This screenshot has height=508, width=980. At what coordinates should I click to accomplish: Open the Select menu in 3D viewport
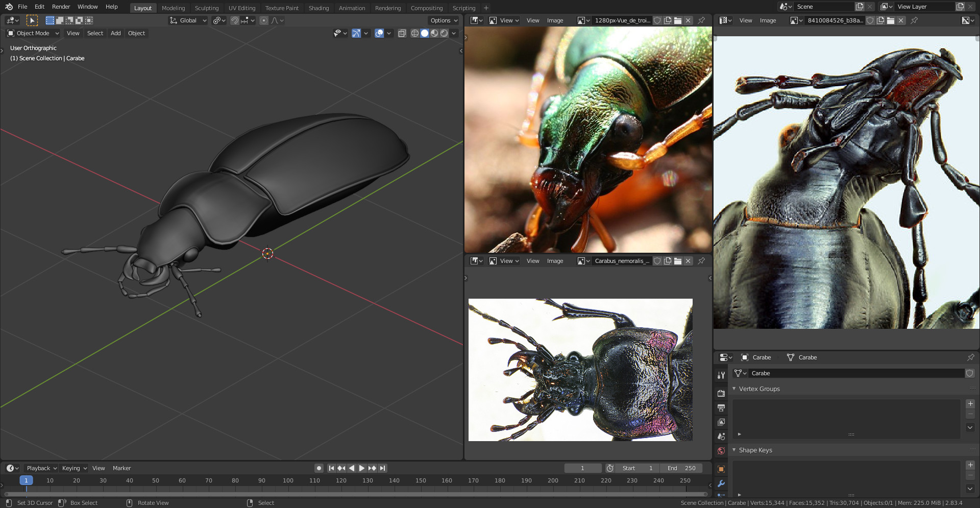click(95, 33)
